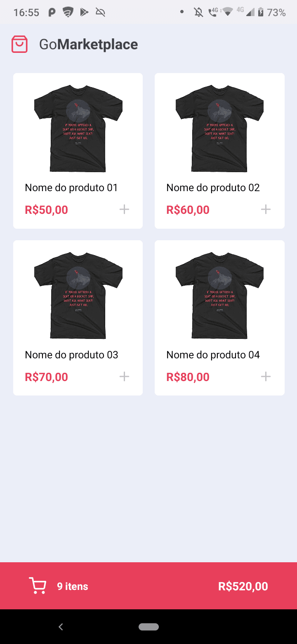Screen dimensions: 297x644
Task: Open product 01 t-shirt image
Action: click(78, 128)
